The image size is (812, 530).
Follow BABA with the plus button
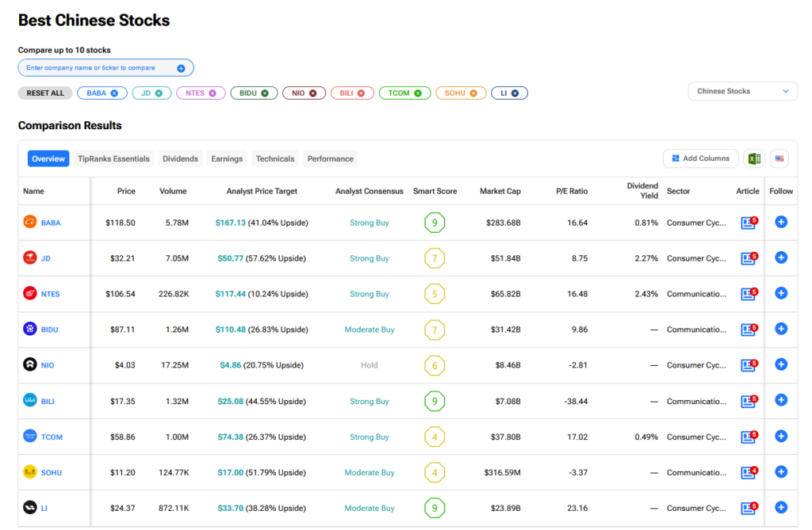point(781,222)
